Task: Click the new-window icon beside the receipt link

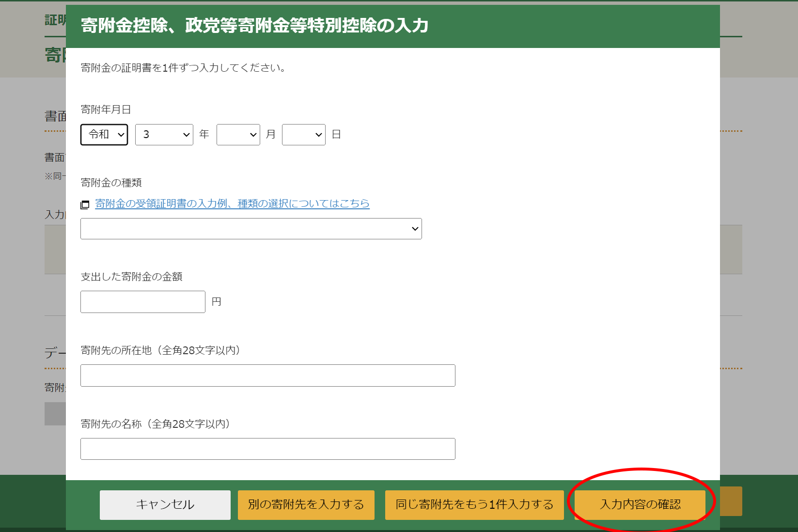Action: 85,204
